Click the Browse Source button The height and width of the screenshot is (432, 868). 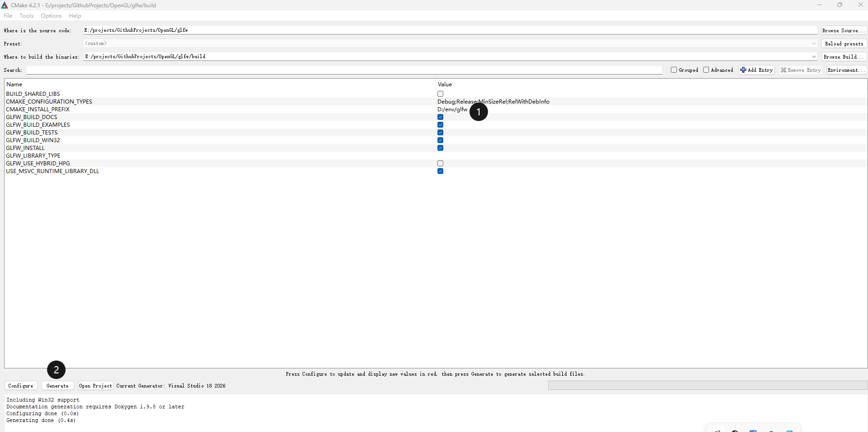[844, 30]
